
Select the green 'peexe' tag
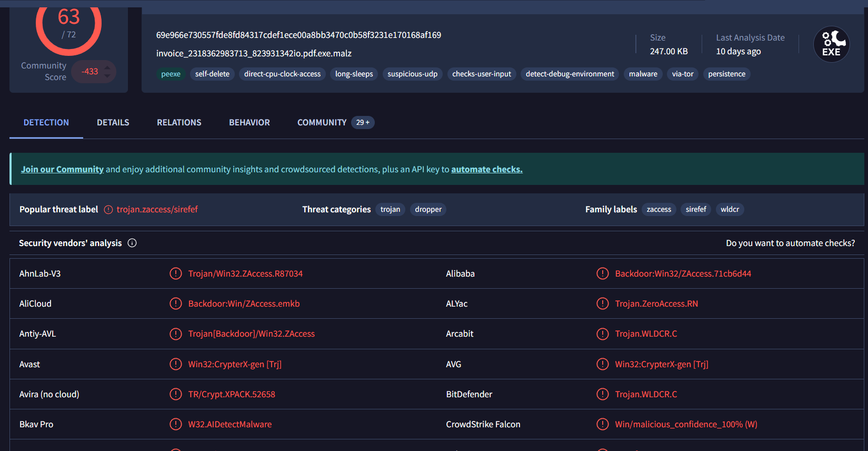point(171,74)
